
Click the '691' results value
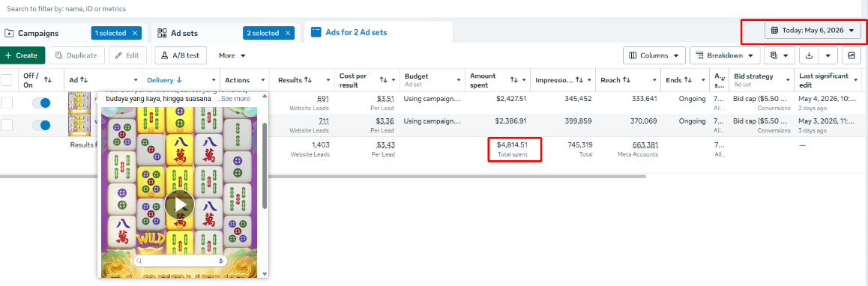(323, 99)
